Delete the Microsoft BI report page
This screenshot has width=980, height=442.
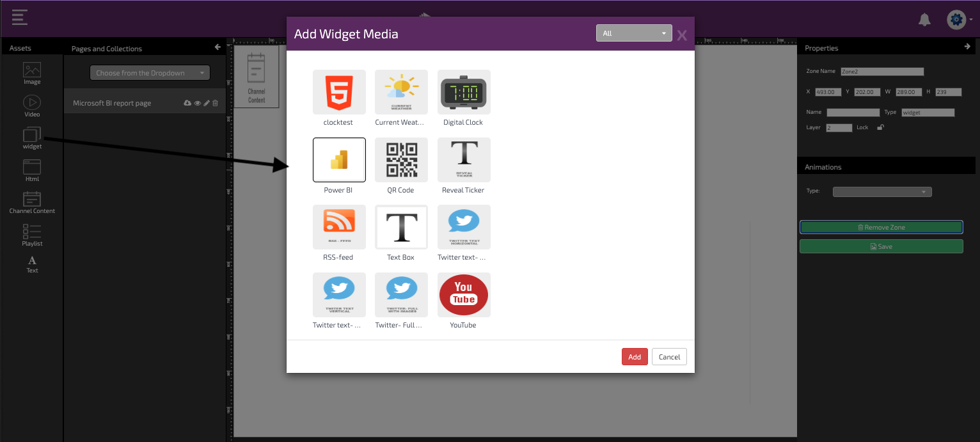click(215, 103)
